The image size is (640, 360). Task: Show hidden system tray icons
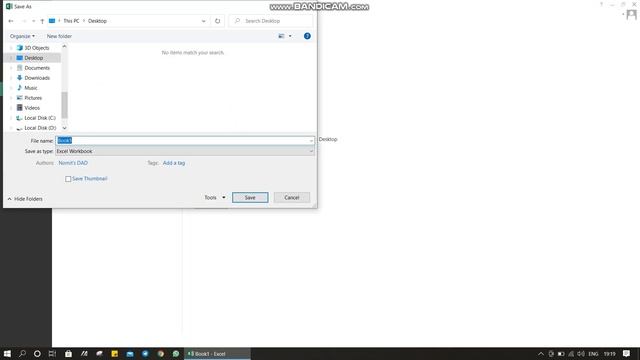[541, 353]
